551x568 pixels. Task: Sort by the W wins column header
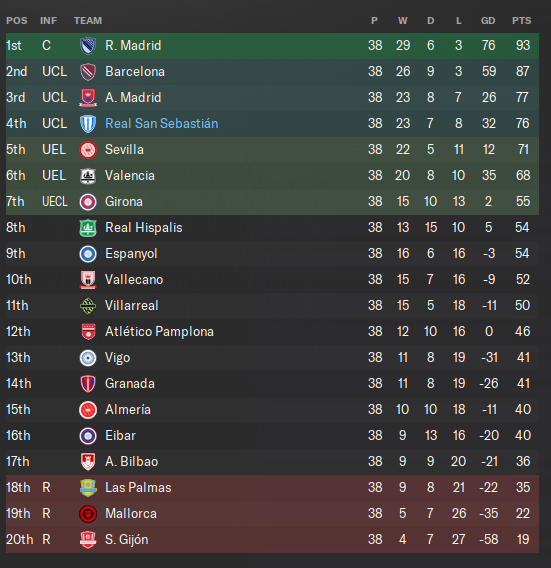pos(403,21)
